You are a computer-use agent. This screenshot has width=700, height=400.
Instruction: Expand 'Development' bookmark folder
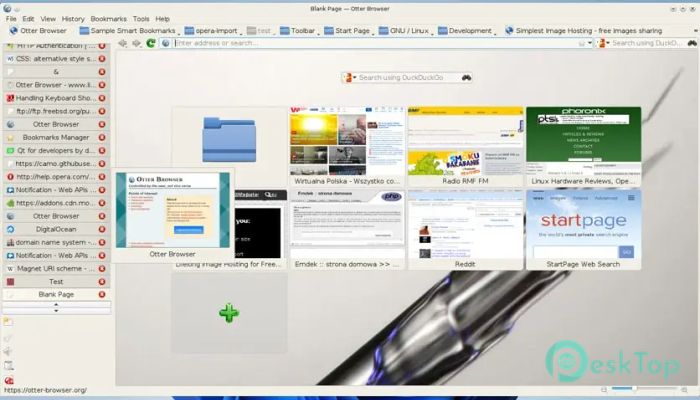point(466,31)
